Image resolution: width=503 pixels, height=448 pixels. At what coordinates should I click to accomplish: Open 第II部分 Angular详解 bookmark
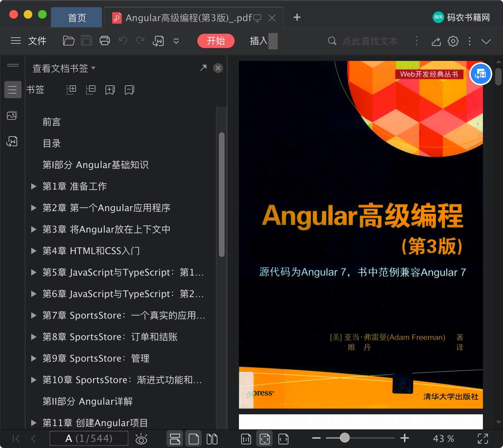point(88,401)
